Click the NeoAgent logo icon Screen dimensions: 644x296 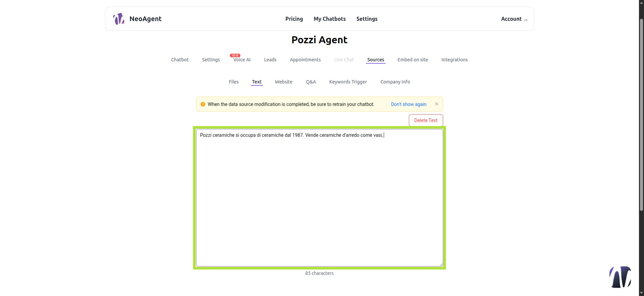[119, 19]
